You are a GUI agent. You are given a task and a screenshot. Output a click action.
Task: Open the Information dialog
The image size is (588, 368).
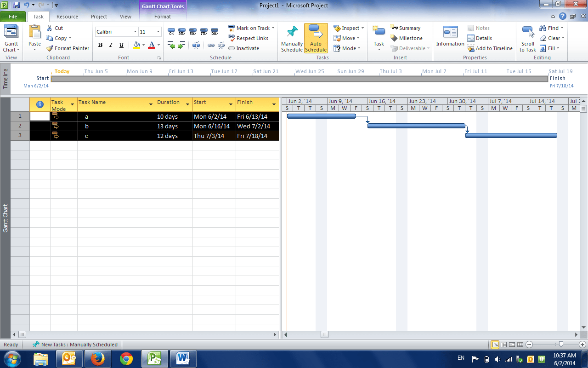(450, 37)
